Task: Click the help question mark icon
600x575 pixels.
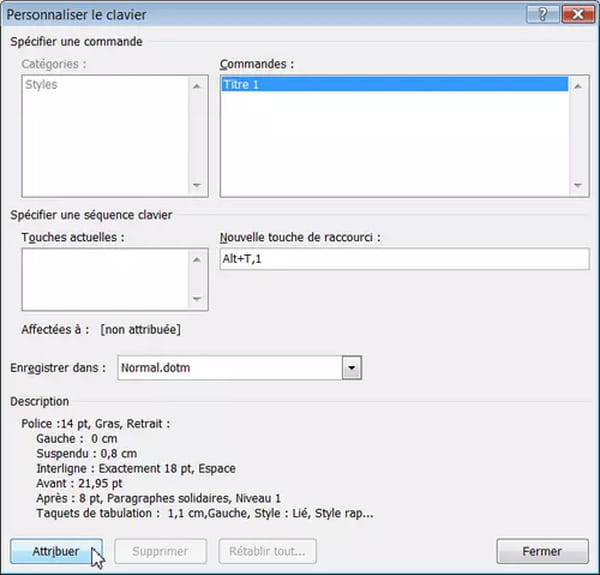Action: click(542, 15)
